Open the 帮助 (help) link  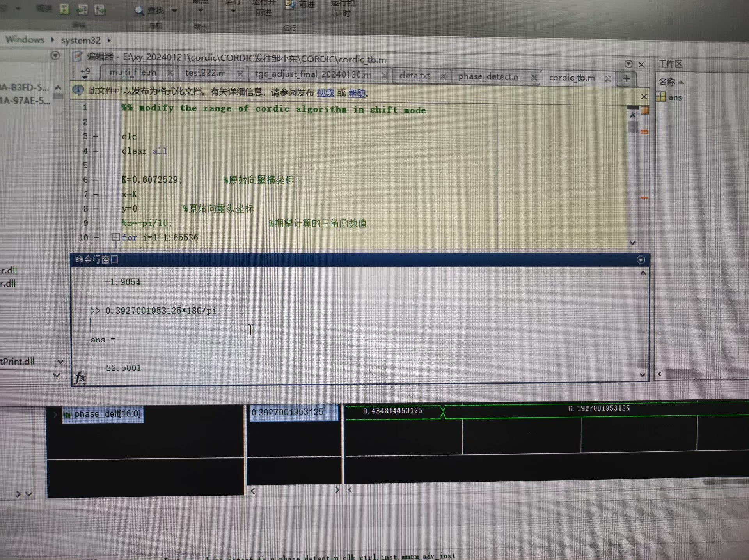[x=357, y=93]
